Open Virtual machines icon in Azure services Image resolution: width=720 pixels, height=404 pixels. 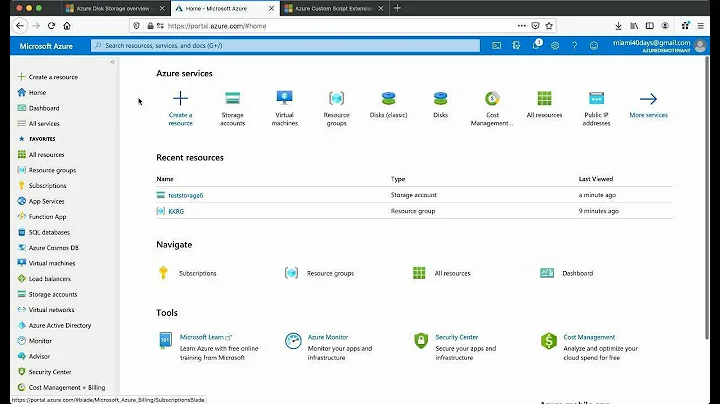coord(284,98)
